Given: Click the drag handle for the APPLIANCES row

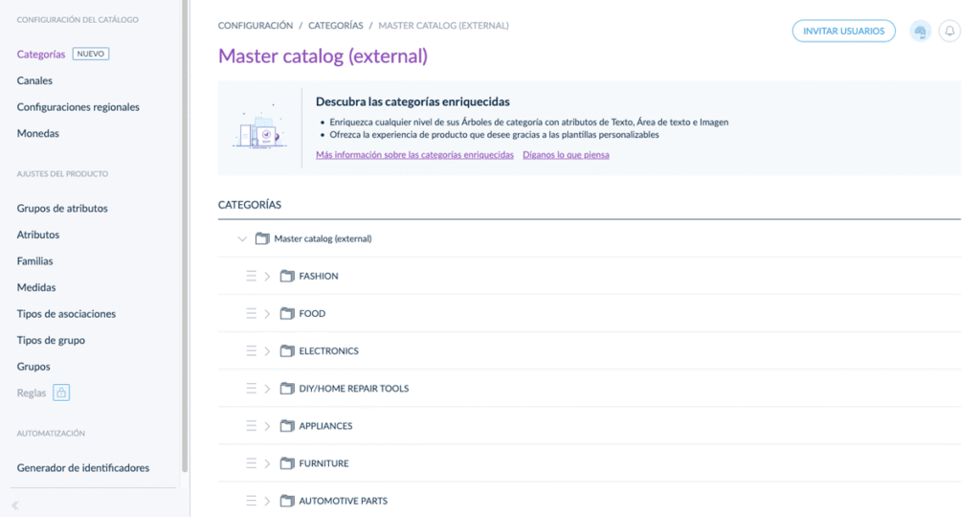Looking at the screenshot, I should click(252, 426).
